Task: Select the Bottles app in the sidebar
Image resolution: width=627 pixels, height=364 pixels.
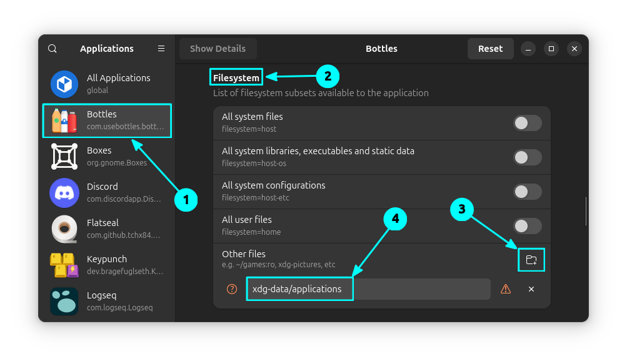Action: point(106,121)
